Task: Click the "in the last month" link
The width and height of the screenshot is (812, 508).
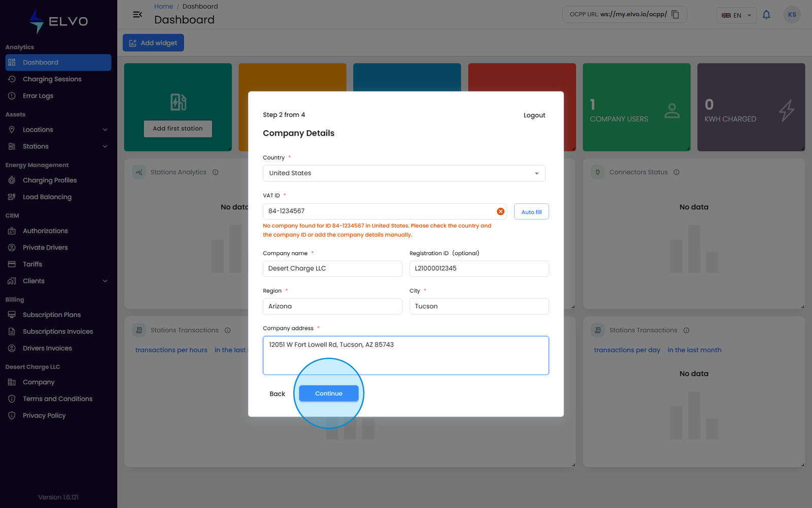Action: 694,351
